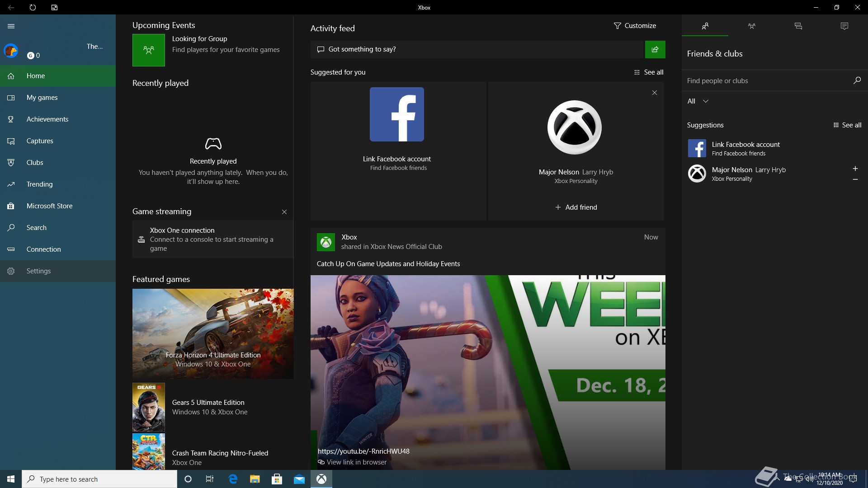Open Clubs in the sidebar
This screenshot has height=488, width=868.
(58, 163)
